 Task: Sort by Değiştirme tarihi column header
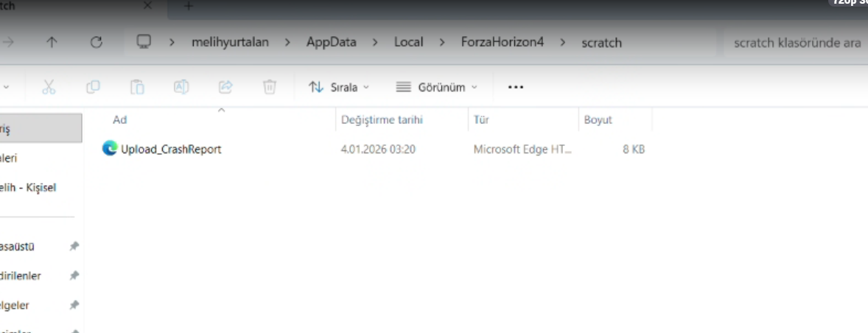[382, 120]
